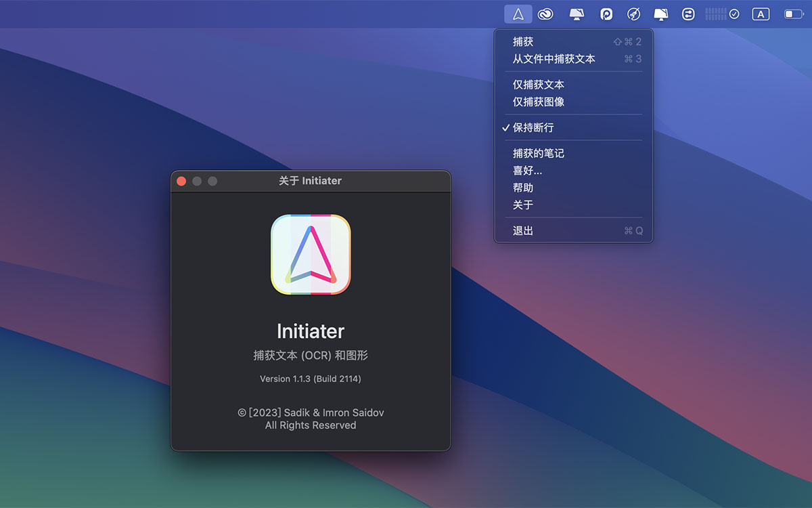Open the rocket circle menu bar icon
The height and width of the screenshot is (508, 812).
coord(634,14)
